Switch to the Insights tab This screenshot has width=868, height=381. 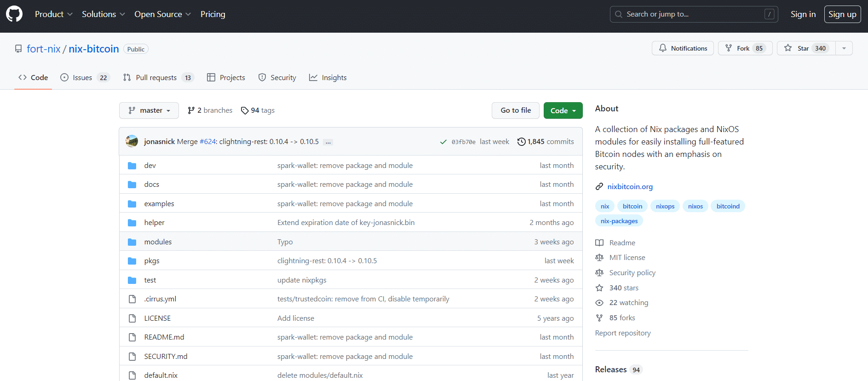pyautogui.click(x=328, y=78)
